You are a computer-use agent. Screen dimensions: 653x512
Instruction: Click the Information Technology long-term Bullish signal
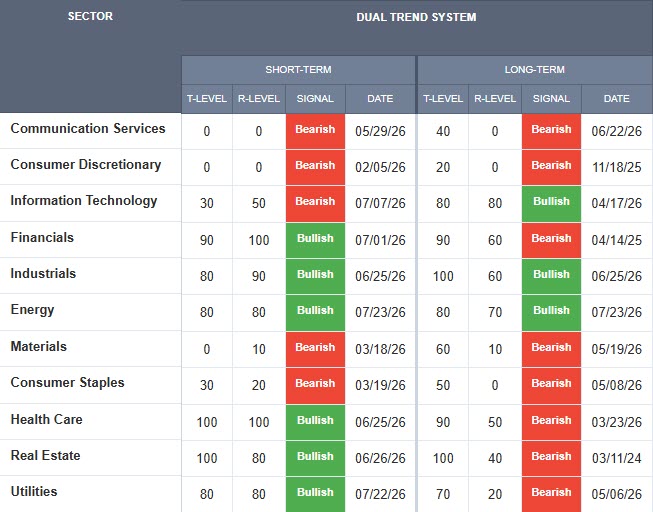tap(551, 203)
